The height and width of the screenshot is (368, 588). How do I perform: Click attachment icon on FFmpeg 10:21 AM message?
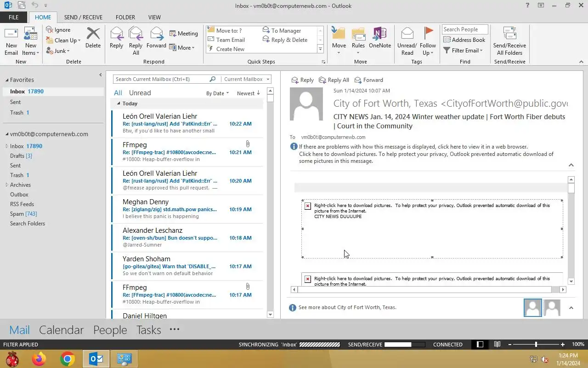click(x=248, y=144)
